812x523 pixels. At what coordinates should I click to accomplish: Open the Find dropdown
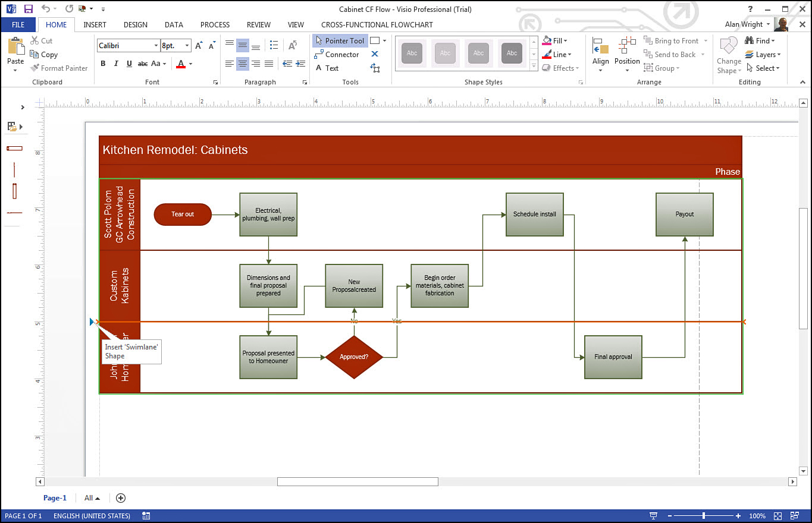pyautogui.click(x=760, y=41)
